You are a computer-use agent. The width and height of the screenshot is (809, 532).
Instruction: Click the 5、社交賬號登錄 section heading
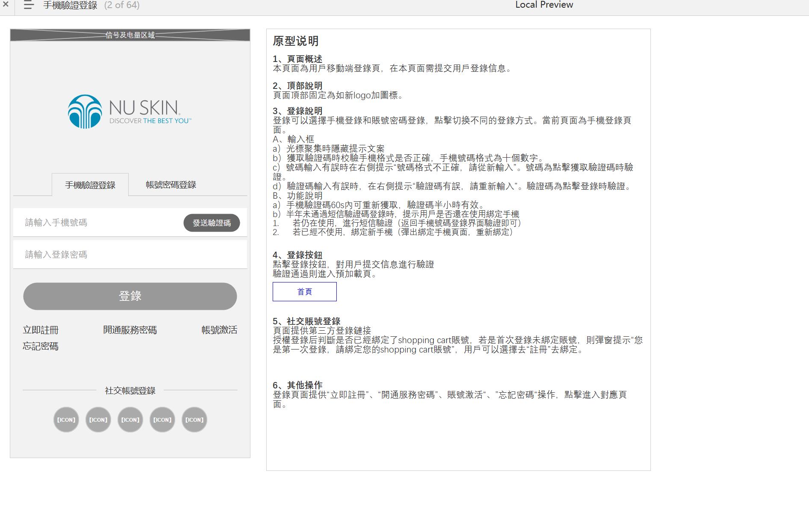coord(306,321)
